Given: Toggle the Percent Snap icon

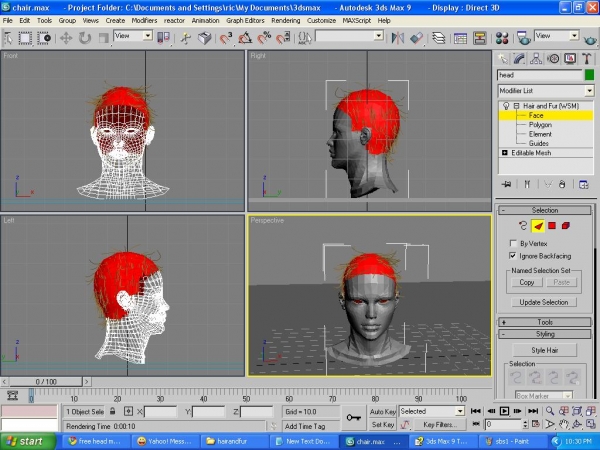Looking at the screenshot, I should 264,38.
